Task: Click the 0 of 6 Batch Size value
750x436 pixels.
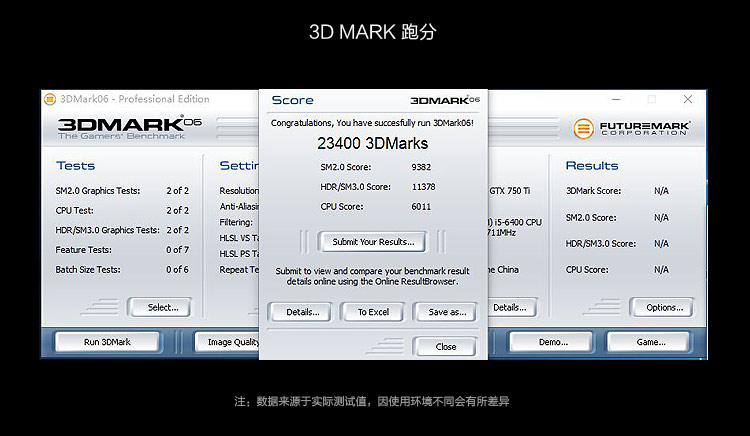Action: [x=177, y=270]
